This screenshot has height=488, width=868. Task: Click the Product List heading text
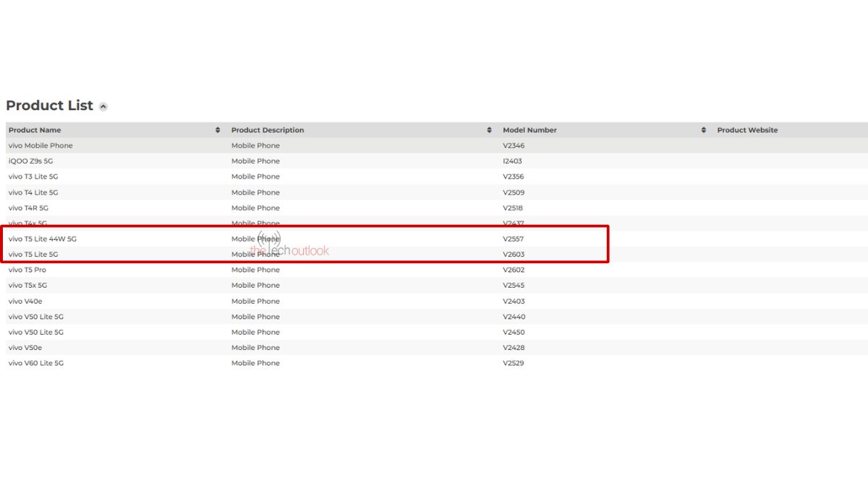coord(49,106)
